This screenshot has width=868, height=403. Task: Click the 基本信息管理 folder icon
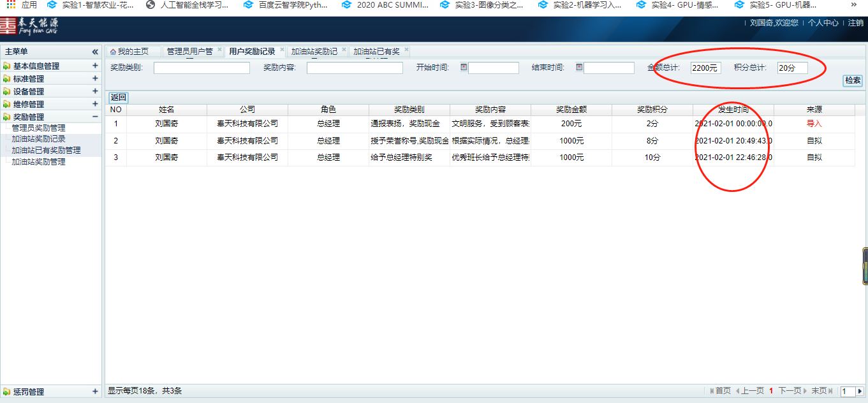(x=6, y=66)
